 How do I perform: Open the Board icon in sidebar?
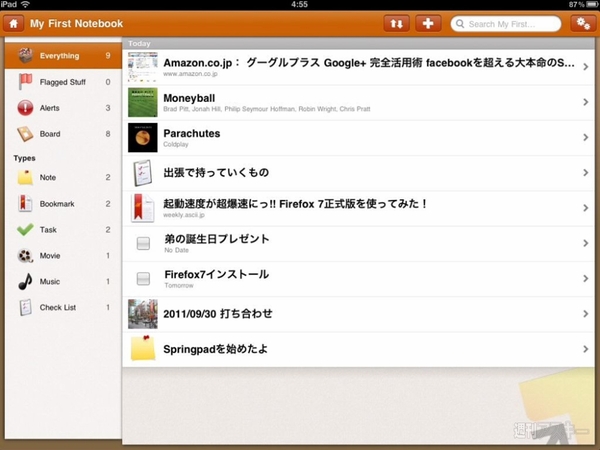pyautogui.click(x=25, y=134)
